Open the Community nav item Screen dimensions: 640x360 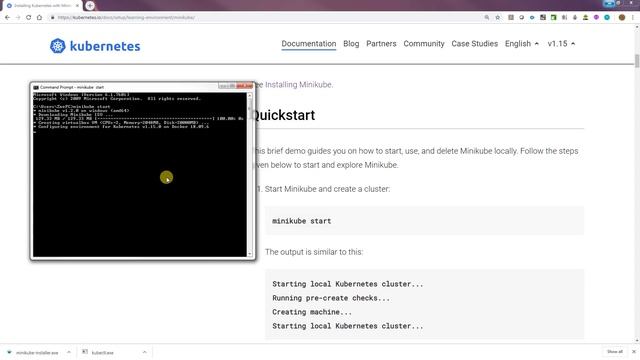click(x=424, y=44)
